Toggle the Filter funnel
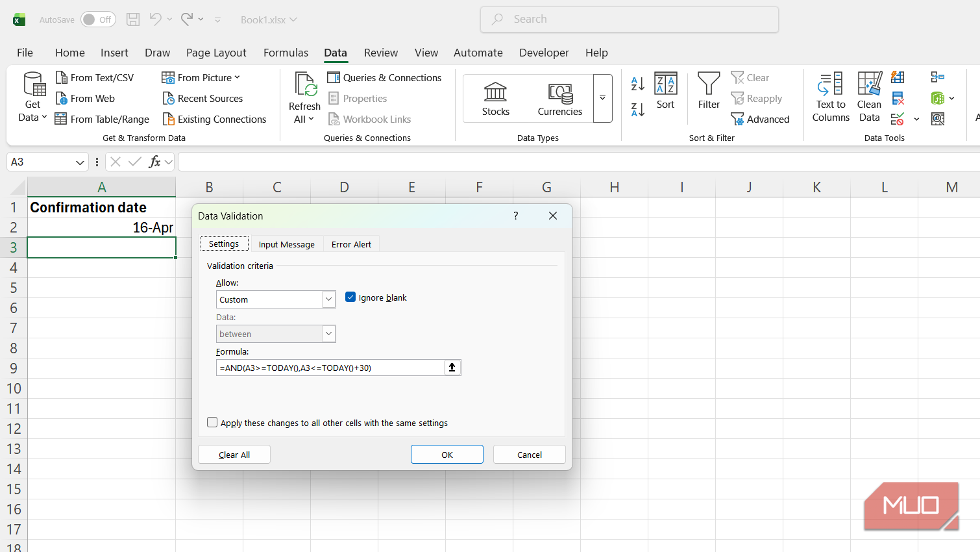980x552 pixels. (709, 91)
